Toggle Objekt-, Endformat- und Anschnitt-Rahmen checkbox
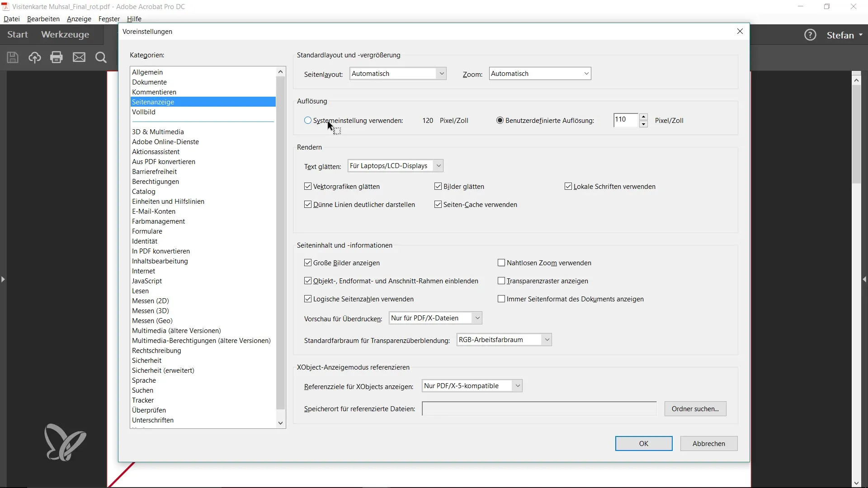Screen dimensions: 868x488 [308, 281]
